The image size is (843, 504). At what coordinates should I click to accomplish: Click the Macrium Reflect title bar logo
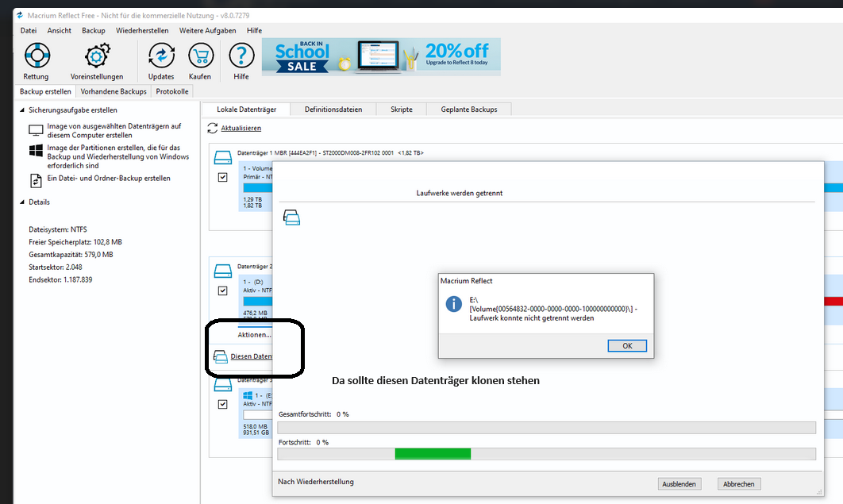20,16
